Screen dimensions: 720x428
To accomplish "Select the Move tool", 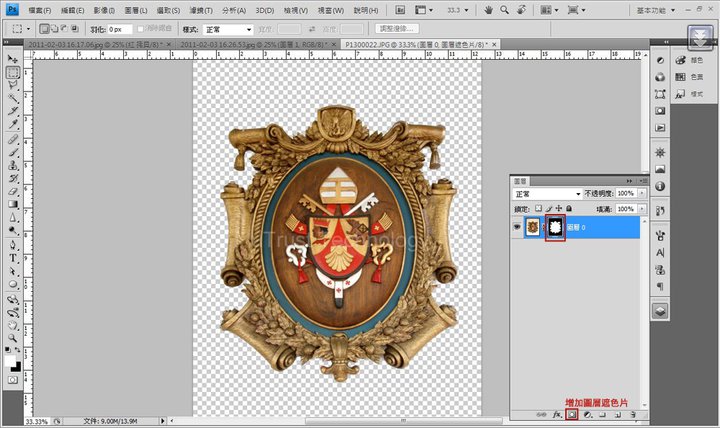I will (x=13, y=59).
